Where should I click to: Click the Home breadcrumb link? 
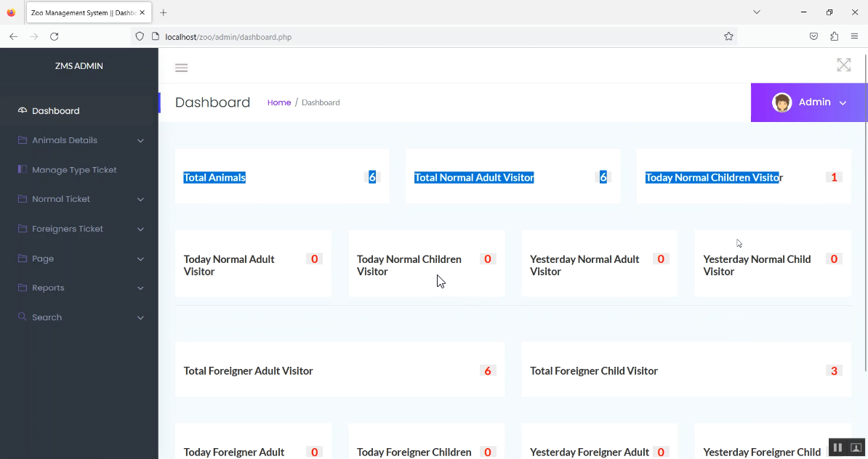click(278, 102)
